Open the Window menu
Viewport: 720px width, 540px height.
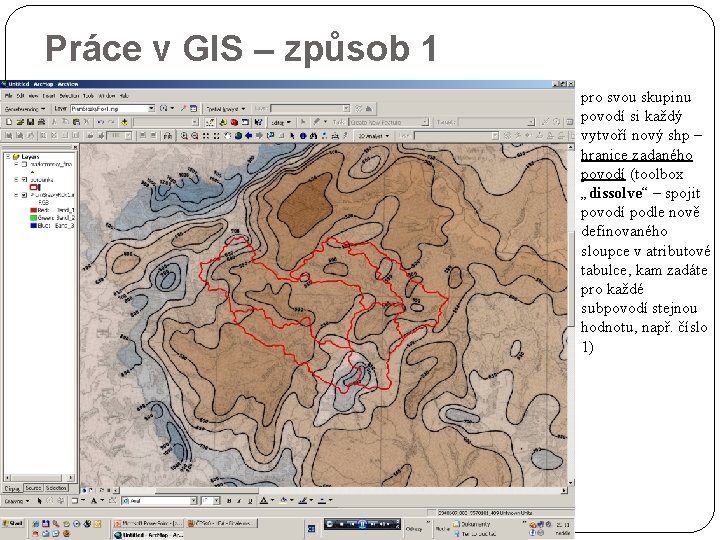tap(107, 96)
